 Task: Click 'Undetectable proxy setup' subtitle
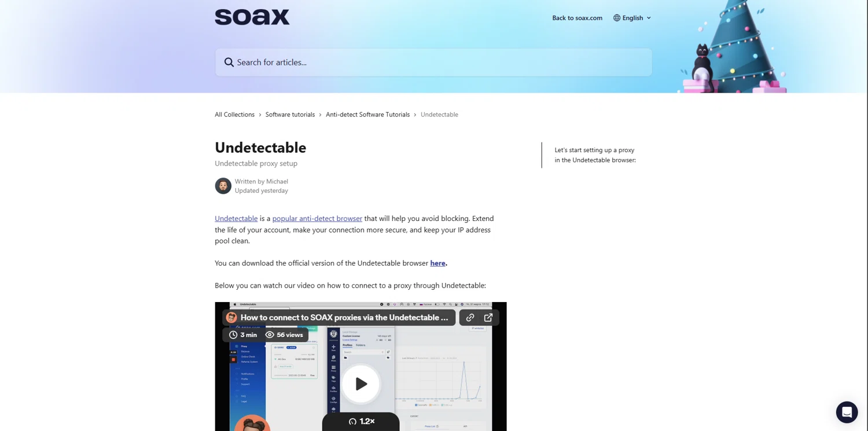(256, 164)
